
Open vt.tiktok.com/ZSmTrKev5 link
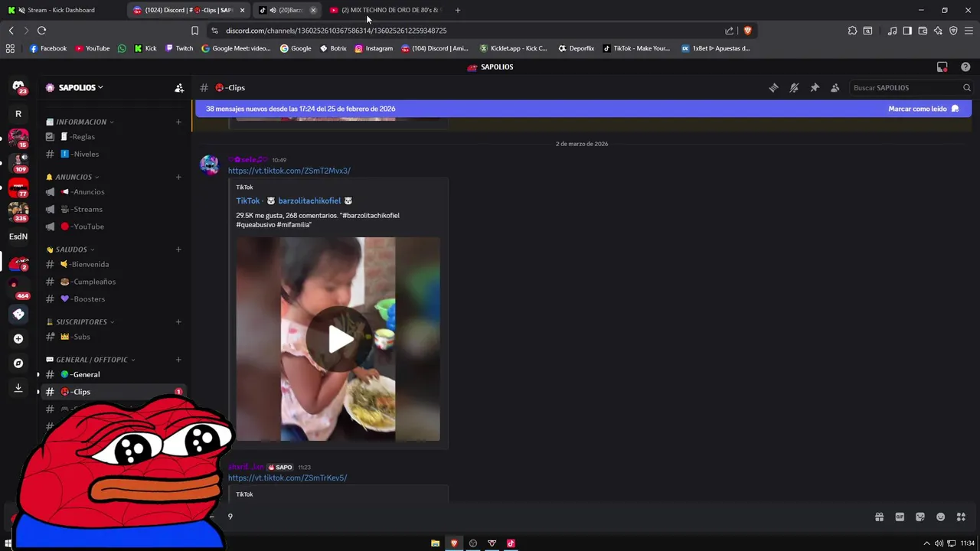tap(287, 478)
